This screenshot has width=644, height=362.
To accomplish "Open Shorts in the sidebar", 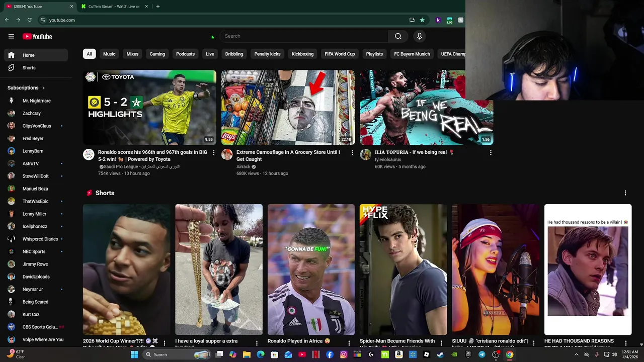I will tap(35, 68).
